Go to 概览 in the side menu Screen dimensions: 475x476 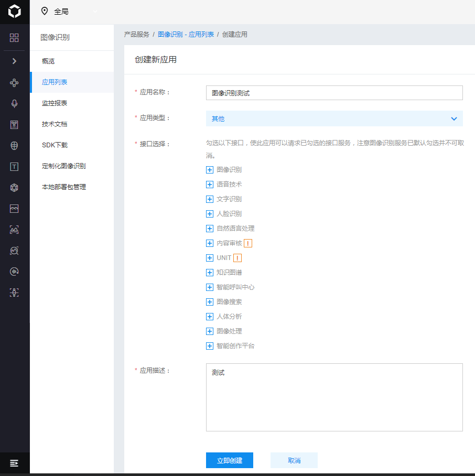tap(72, 61)
